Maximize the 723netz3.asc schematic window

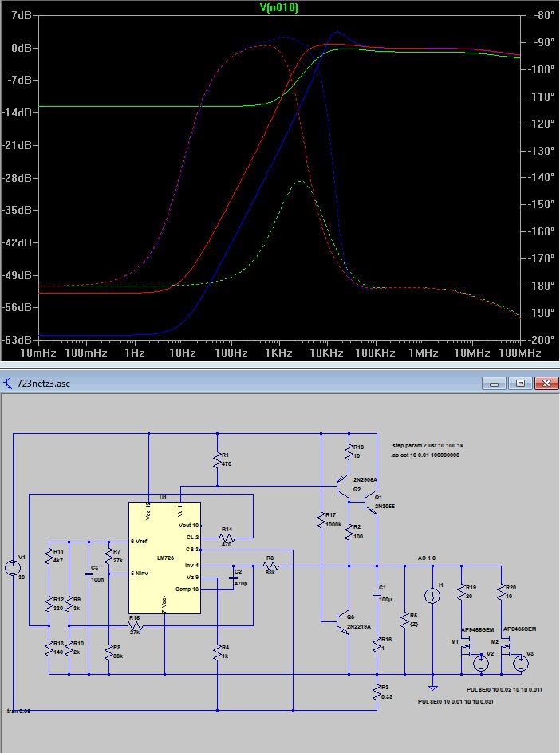[x=520, y=383]
